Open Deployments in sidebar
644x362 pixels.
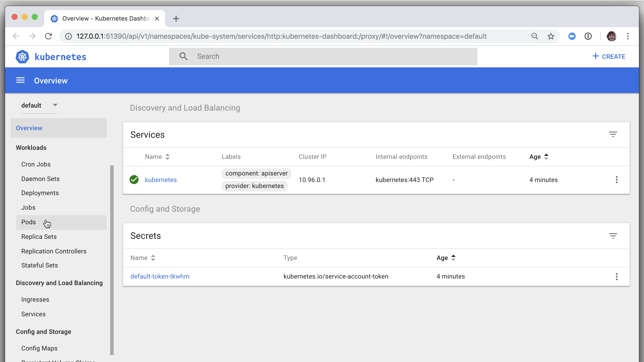coord(40,193)
